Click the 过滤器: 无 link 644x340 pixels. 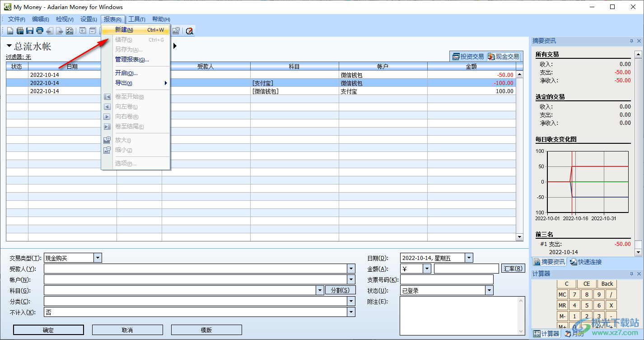pyautogui.click(x=19, y=57)
